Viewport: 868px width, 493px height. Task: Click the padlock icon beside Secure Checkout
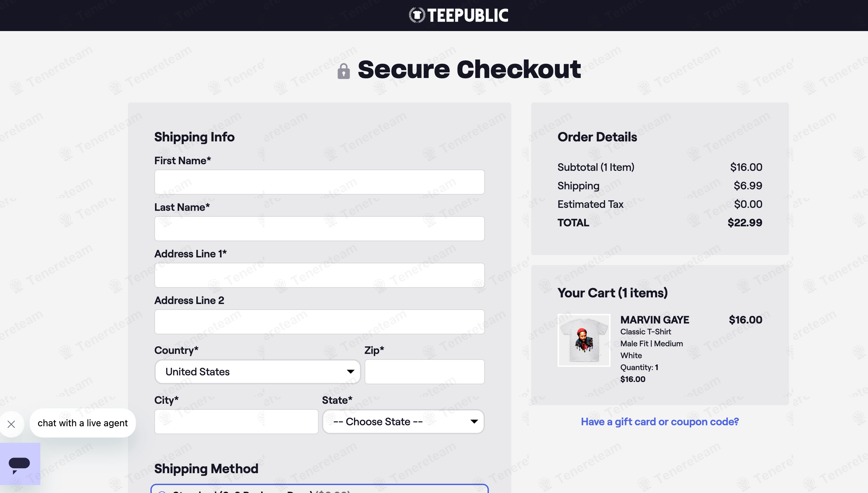[x=343, y=71]
